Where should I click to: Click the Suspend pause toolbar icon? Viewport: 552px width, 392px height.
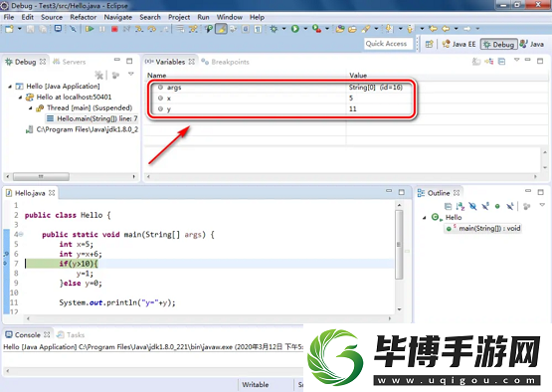[102, 29]
